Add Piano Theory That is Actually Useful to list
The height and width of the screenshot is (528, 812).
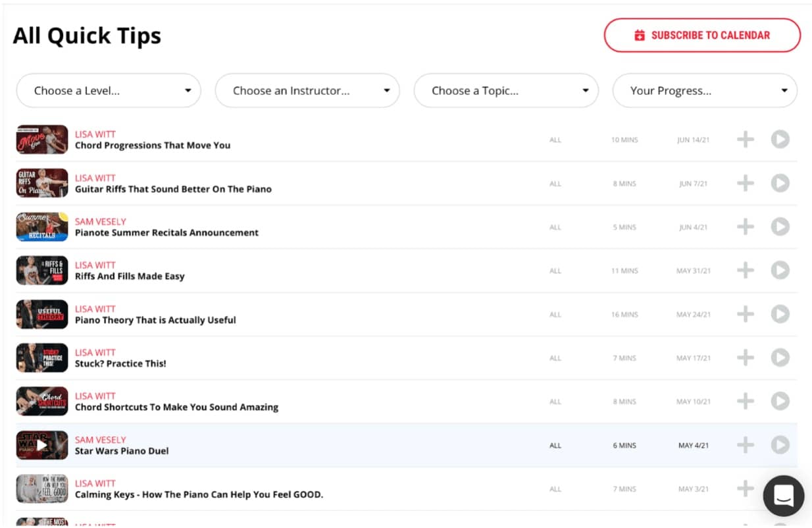[745, 314]
